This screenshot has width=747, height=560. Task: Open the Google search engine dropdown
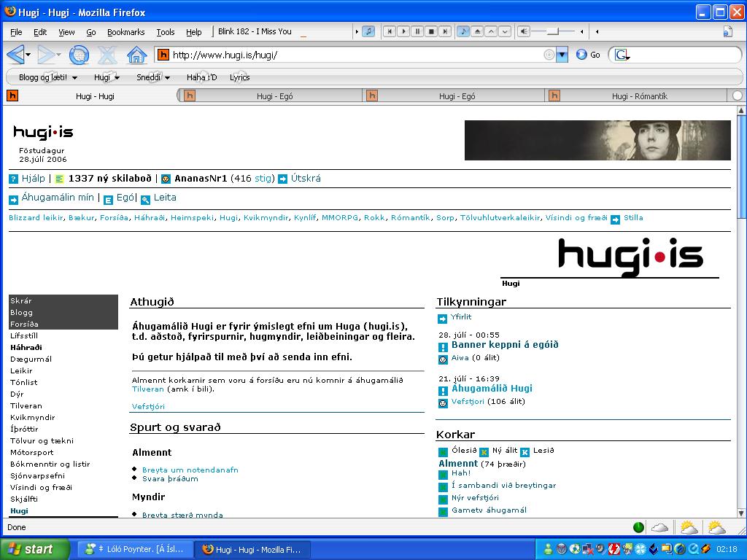click(x=622, y=55)
